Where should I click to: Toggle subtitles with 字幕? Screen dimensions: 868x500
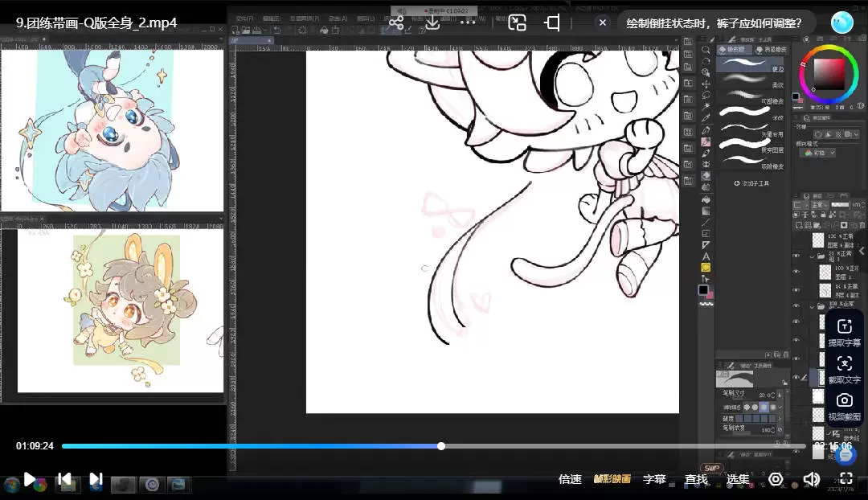click(654, 479)
